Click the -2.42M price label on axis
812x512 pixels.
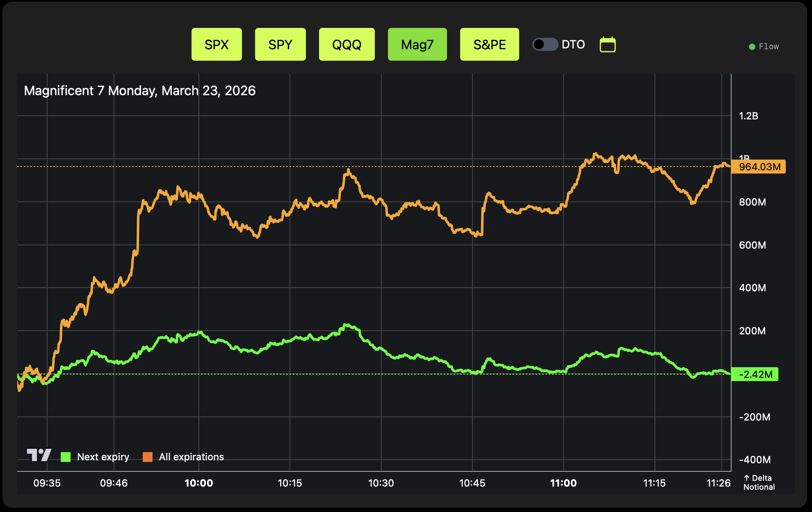coord(756,375)
